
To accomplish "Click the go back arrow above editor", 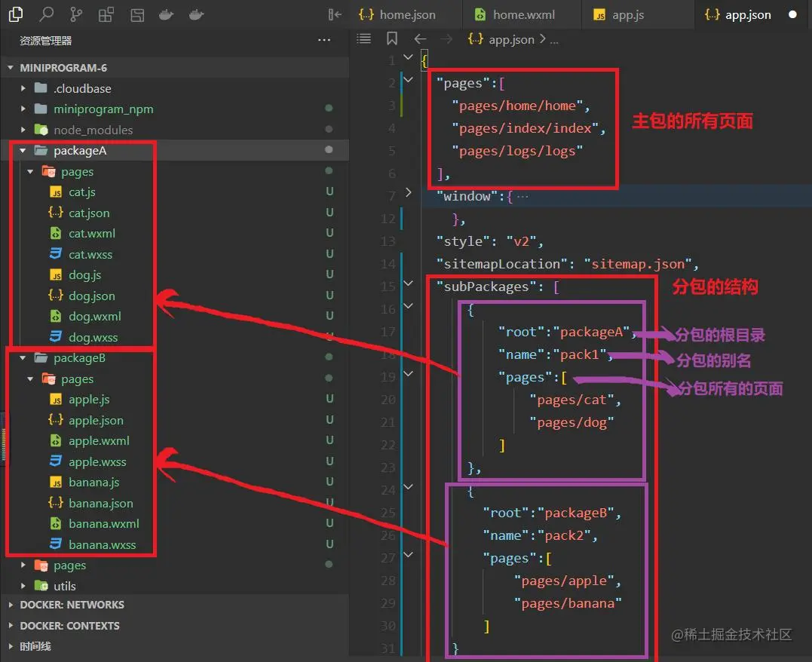I will pyautogui.click(x=420, y=39).
